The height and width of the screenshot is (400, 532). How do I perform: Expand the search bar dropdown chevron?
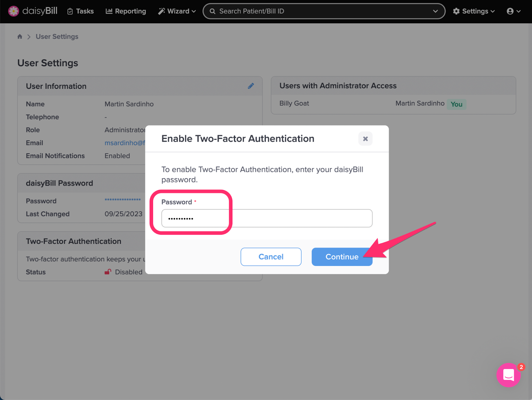coord(436,11)
